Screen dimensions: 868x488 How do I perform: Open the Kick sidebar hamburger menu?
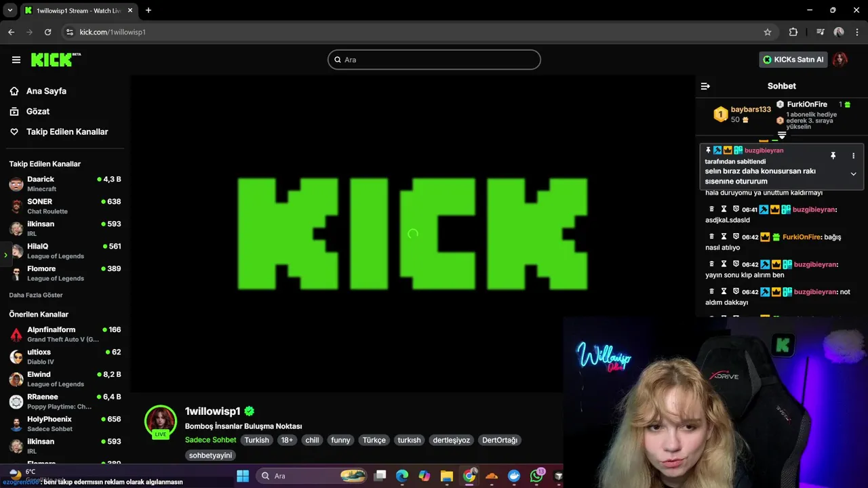click(x=16, y=60)
